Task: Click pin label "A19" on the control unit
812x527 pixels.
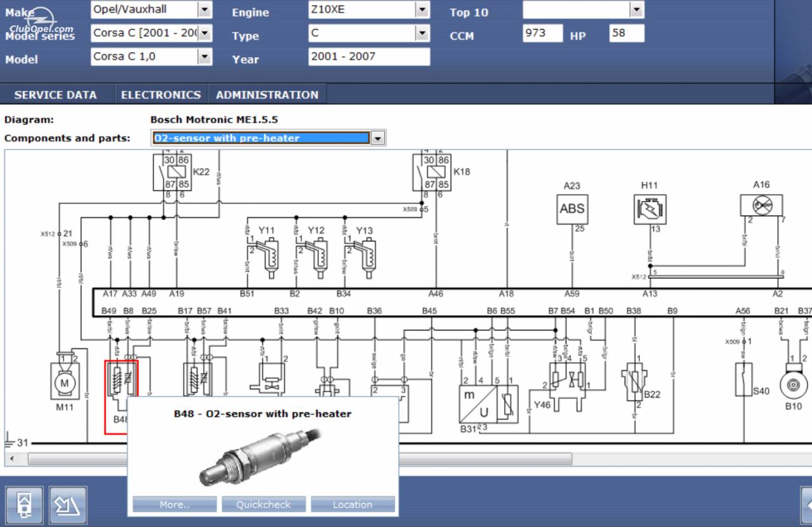Action: (x=176, y=294)
